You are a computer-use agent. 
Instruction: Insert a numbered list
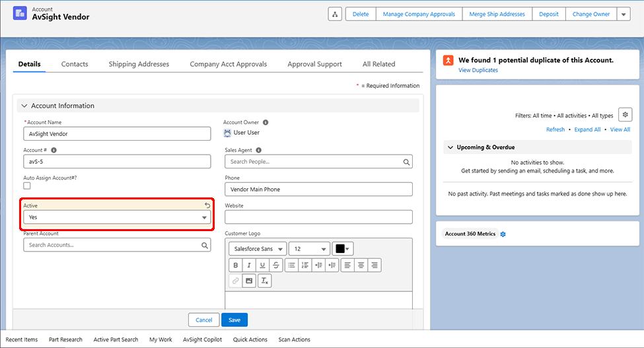pyautogui.click(x=305, y=265)
